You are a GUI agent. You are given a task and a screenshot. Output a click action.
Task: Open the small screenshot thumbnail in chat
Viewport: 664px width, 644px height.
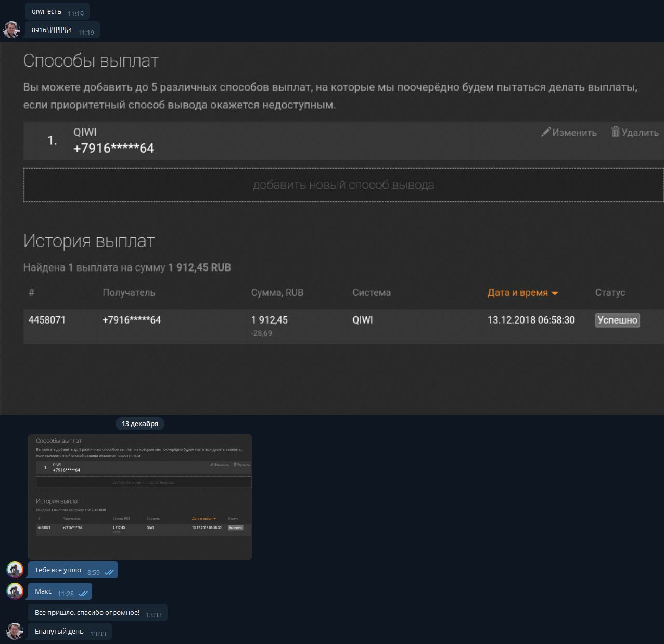point(140,497)
